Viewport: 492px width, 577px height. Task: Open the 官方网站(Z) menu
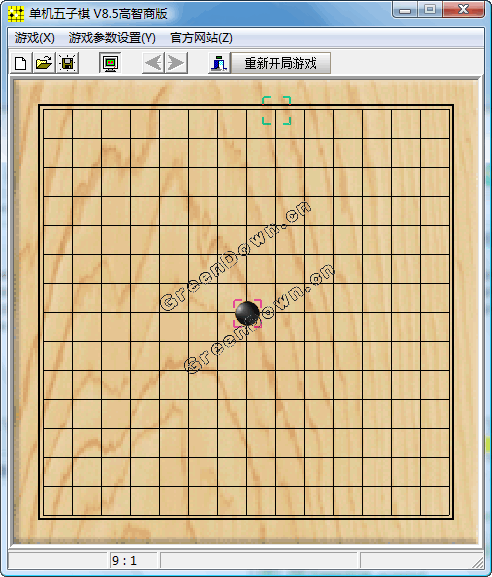pos(201,38)
